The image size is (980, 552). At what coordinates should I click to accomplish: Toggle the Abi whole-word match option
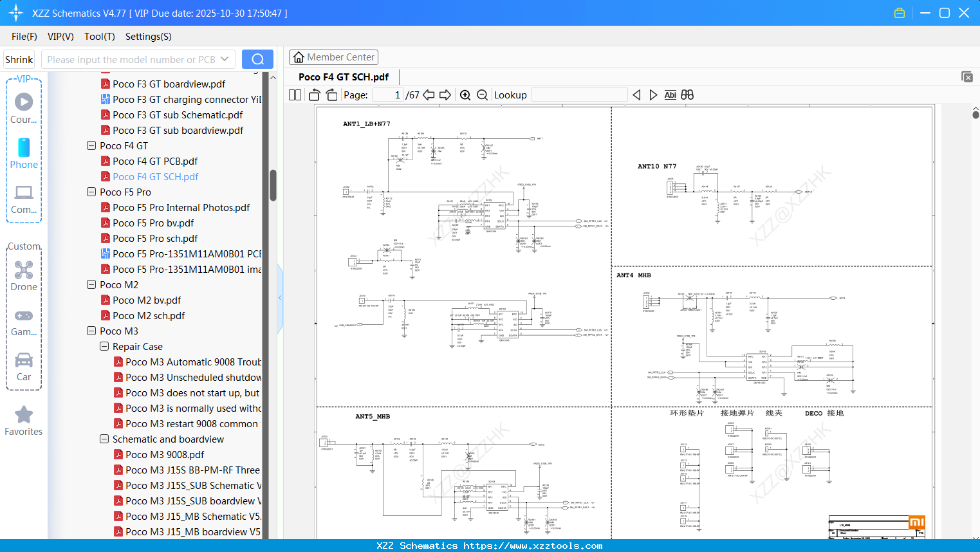[670, 95]
